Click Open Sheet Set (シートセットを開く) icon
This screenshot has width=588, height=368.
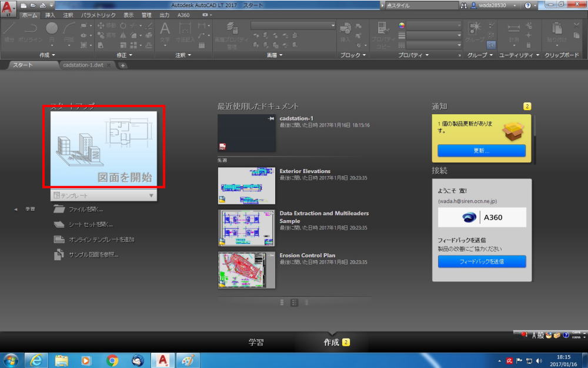[x=59, y=224]
